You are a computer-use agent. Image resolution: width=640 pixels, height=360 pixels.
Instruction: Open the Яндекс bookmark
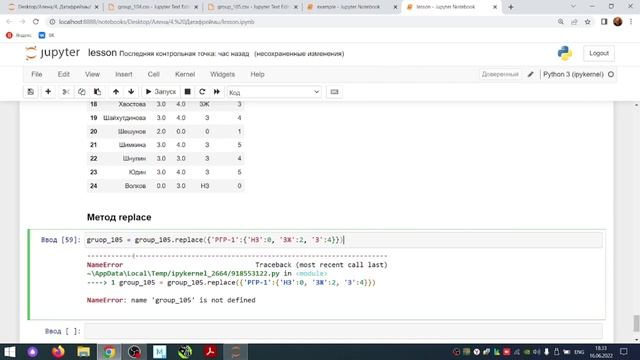tap(19, 36)
